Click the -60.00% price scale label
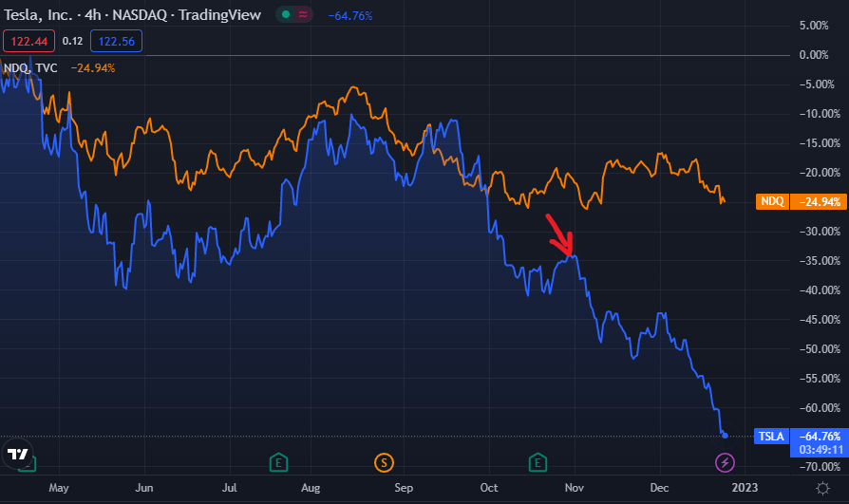This screenshot has width=849, height=504. click(x=820, y=408)
